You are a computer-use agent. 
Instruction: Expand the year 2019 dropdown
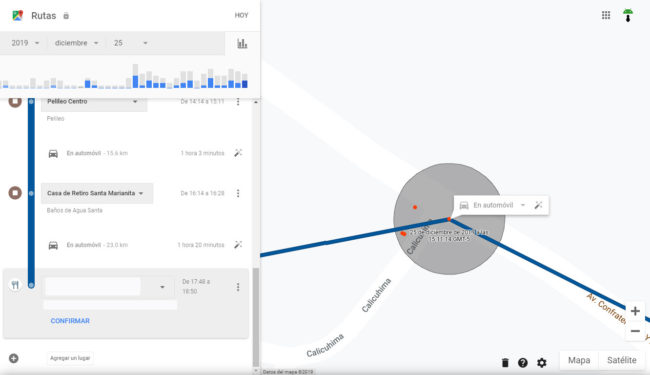click(x=25, y=43)
